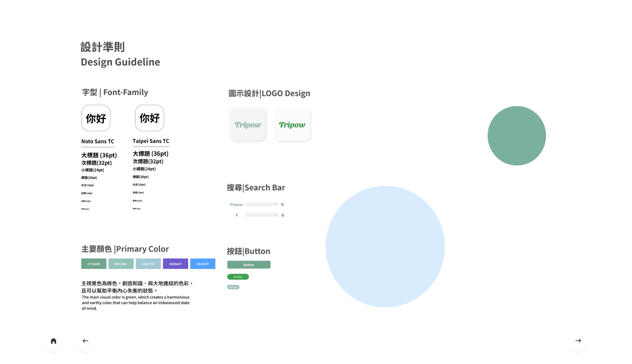Click 標題(20pt) under Taipei Sans TC
Image resolution: width=632 pixels, height=364 pixels.
tap(140, 177)
